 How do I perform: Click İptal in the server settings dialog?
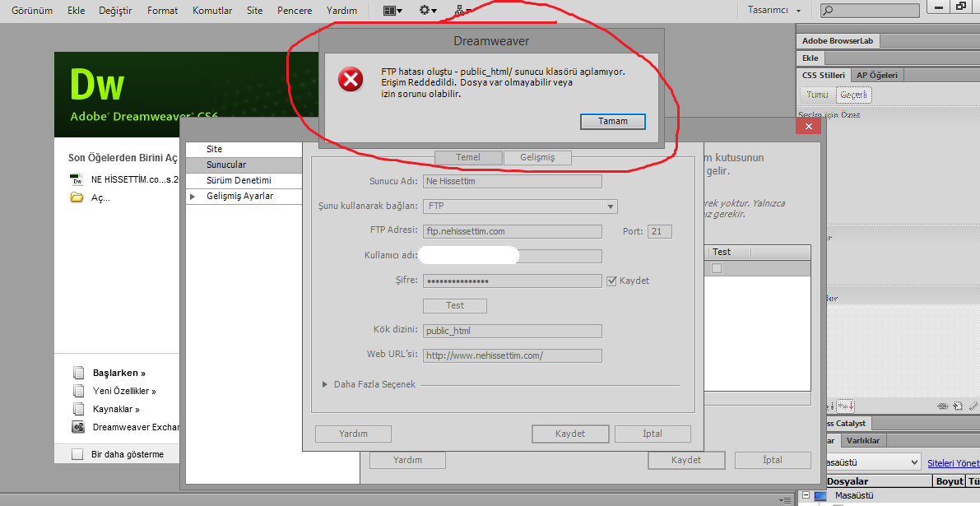click(653, 434)
